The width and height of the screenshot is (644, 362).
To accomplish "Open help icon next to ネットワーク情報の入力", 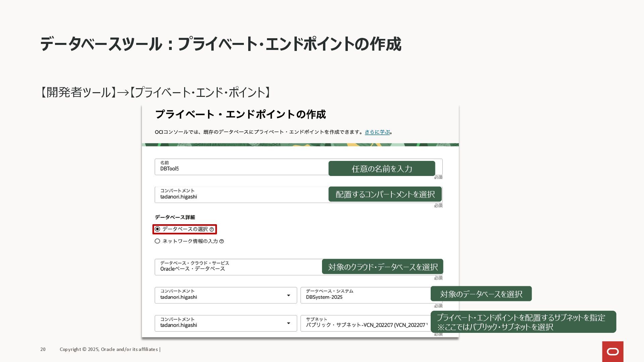I will click(x=222, y=241).
